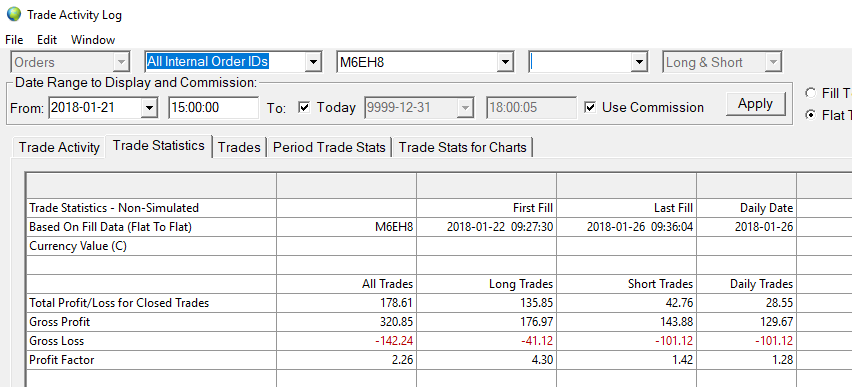
Task: Toggle the Today checkbox
Action: 304,108
